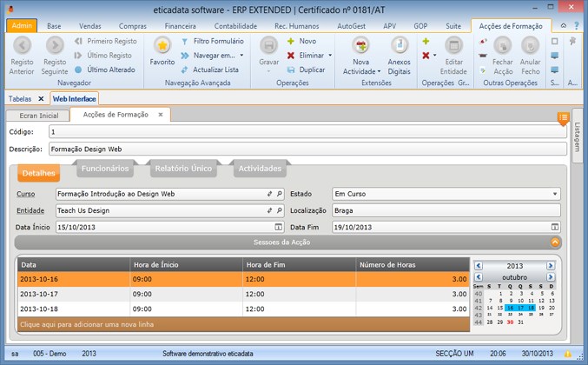Click Actualizar Lista refresh icon
Viewport: 588px width, 365px height.
[185, 70]
